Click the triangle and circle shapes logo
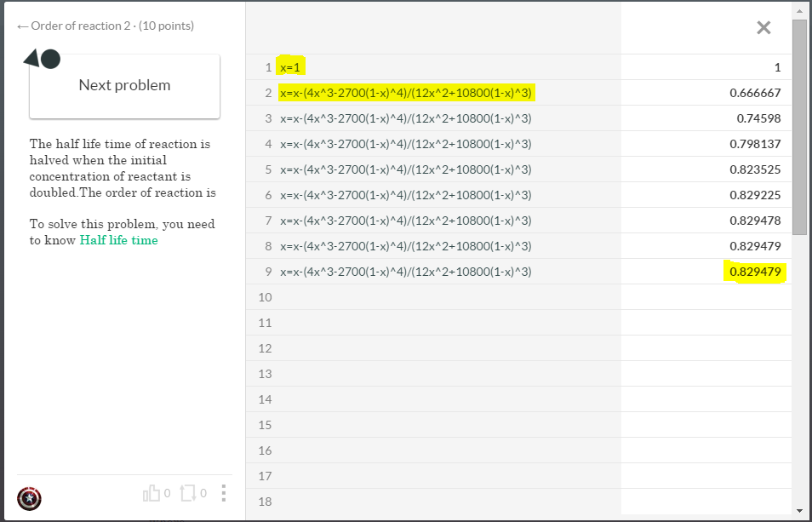This screenshot has width=812, height=522. pyautogui.click(x=42, y=59)
